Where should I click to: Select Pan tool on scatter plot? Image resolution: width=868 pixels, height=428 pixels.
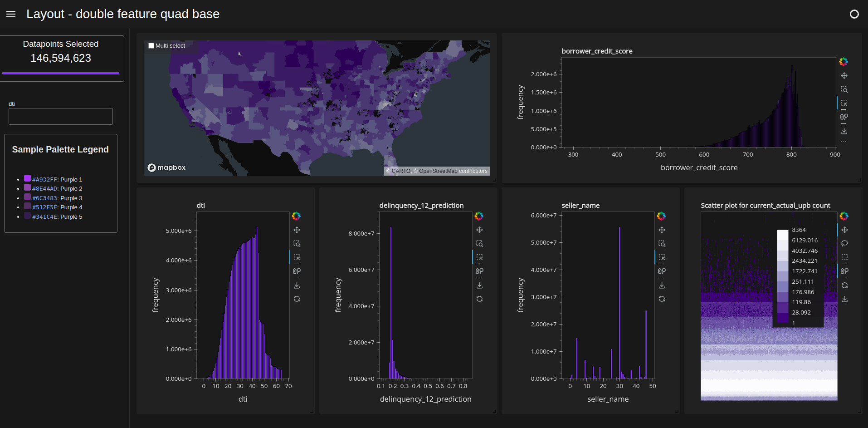point(844,230)
